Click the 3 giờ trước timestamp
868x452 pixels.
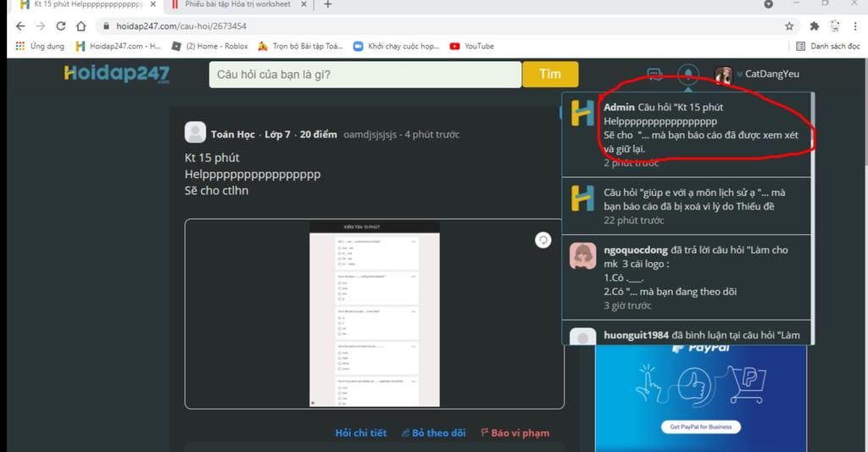(627, 305)
